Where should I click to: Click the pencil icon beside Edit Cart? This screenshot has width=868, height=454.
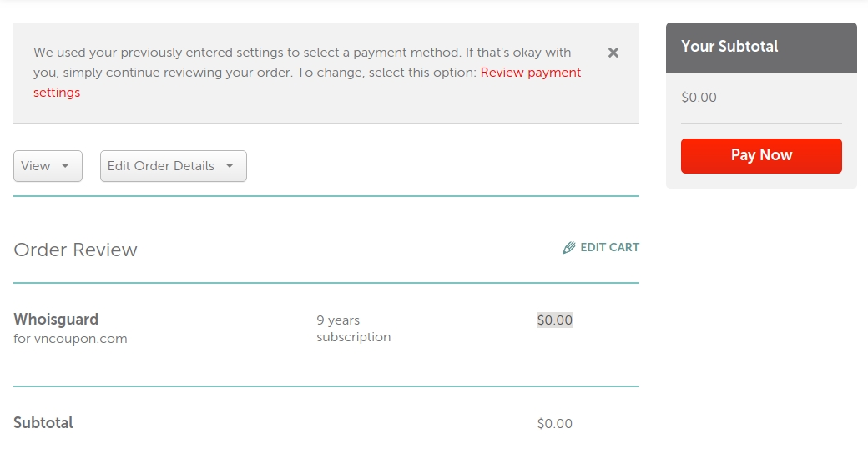pyautogui.click(x=568, y=248)
